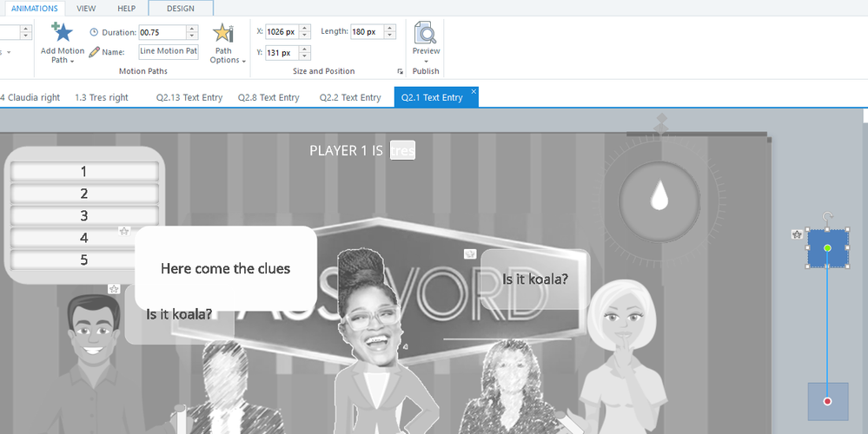Click the rotation handle above the blue rectangle
The width and height of the screenshot is (868, 434).
pos(827,216)
